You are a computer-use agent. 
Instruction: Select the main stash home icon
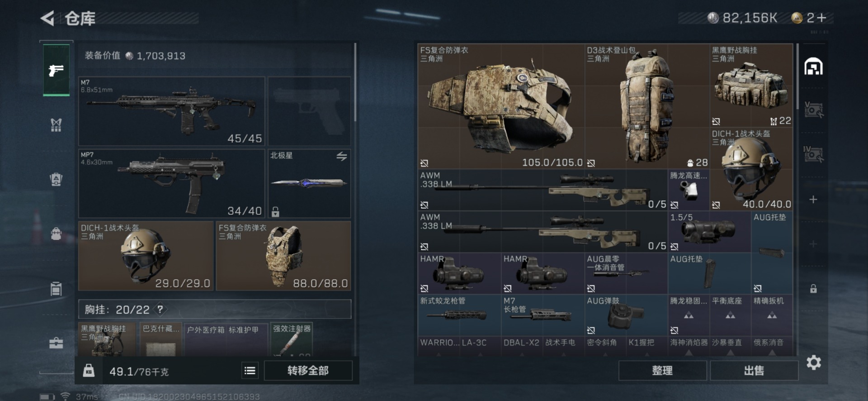(813, 67)
